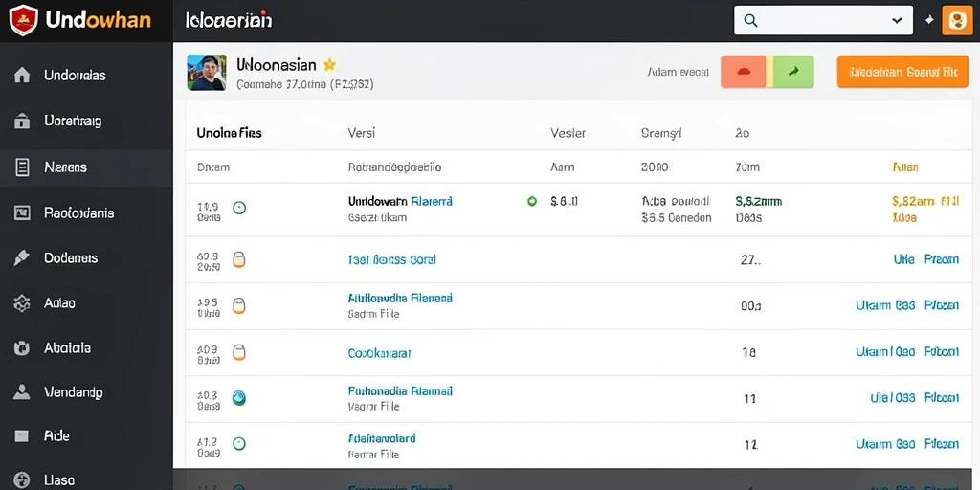Click the red shield logo icon
Viewport: 980px width, 490px height.
click(24, 20)
